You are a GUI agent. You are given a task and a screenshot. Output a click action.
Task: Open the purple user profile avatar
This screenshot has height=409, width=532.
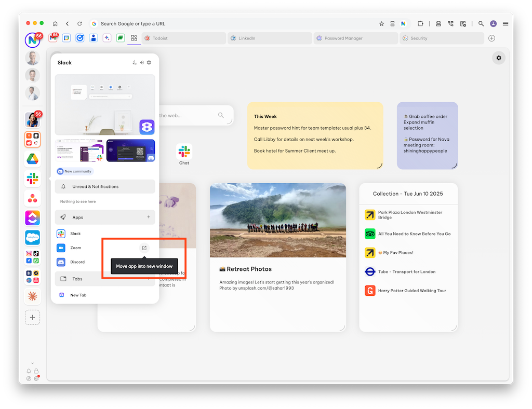click(x=494, y=24)
